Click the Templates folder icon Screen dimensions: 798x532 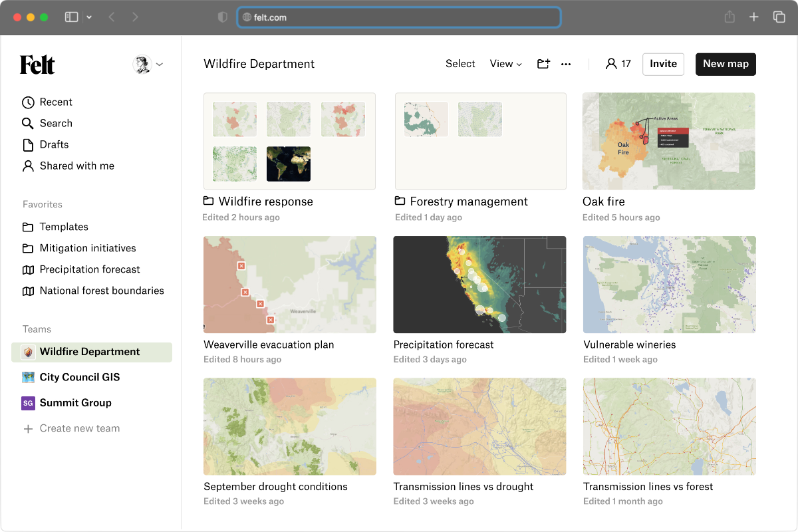point(28,227)
